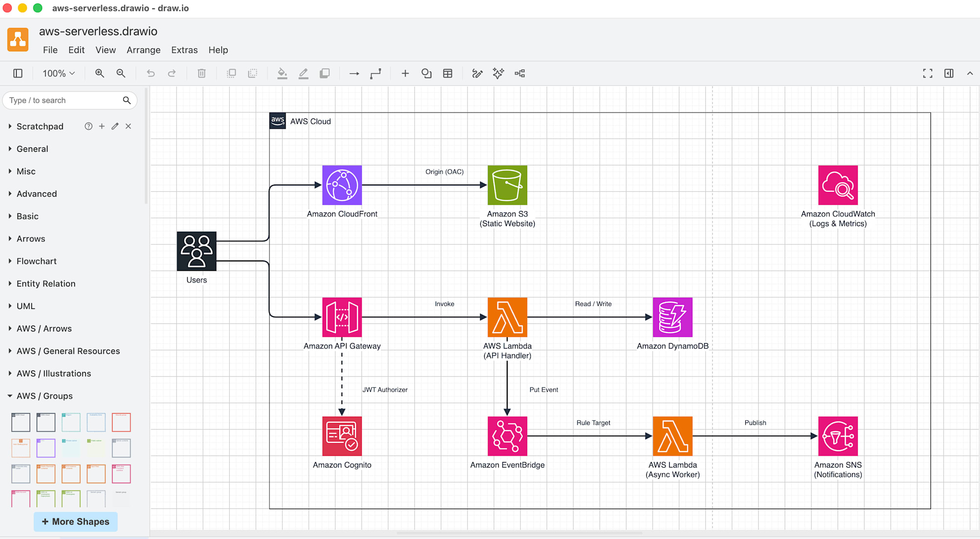Viewport: 980px width, 539px height.
Task: Expand the AWS / Arrows section
Action: tap(44, 328)
